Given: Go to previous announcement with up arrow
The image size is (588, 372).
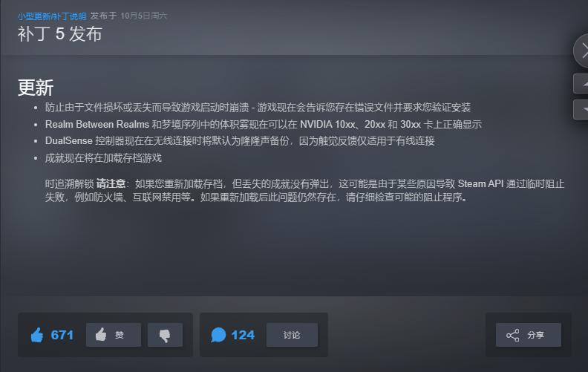Looking at the screenshot, I should [x=582, y=84].
